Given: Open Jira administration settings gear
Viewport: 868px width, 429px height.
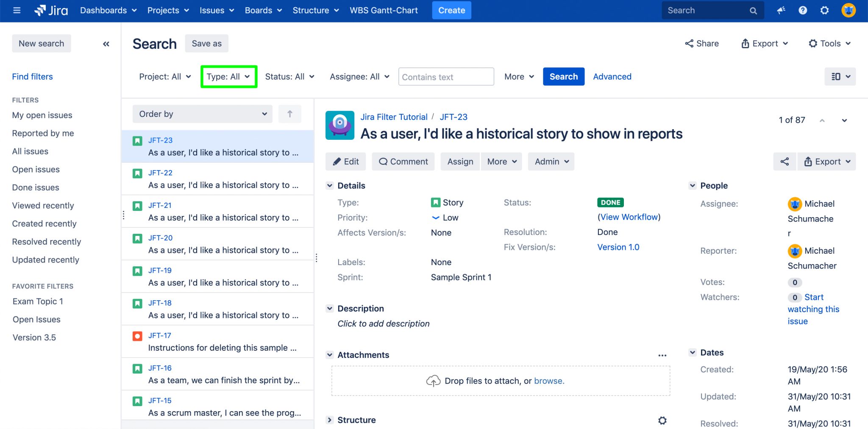Looking at the screenshot, I should point(824,10).
